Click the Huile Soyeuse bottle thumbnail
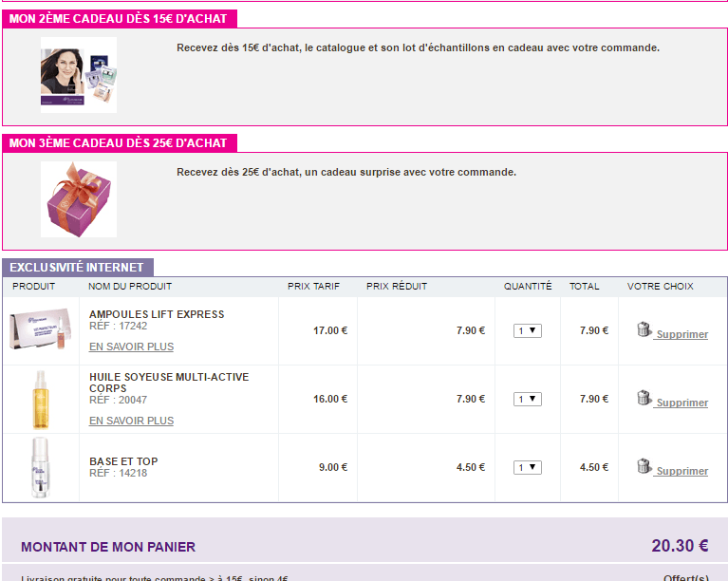 point(40,399)
